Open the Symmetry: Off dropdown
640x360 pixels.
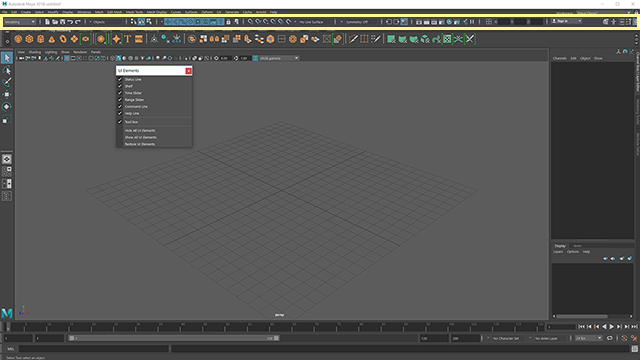357,22
